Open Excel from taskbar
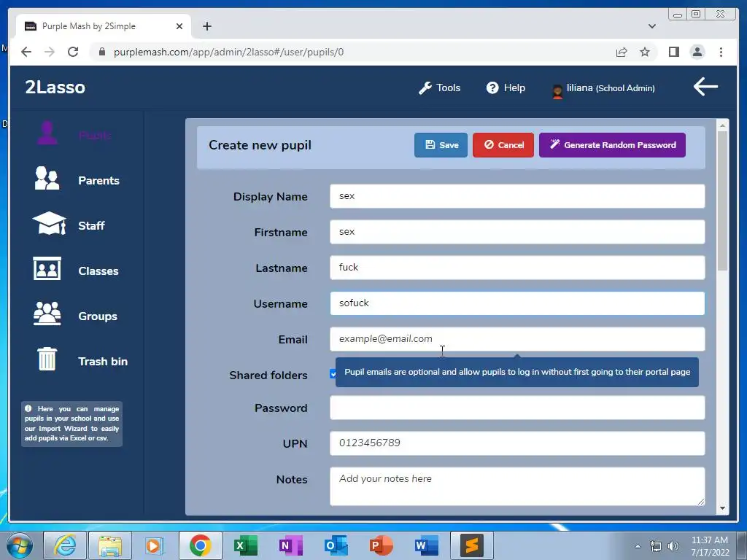This screenshot has width=747, height=560. 245,545
